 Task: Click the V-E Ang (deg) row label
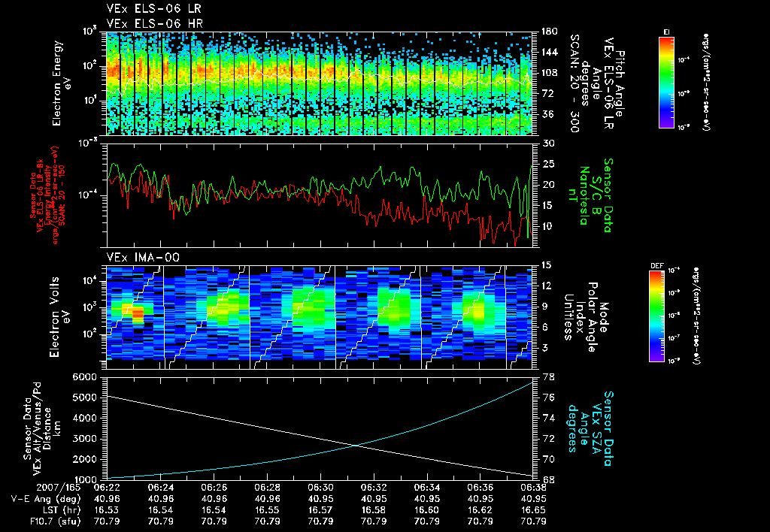pyautogui.click(x=46, y=499)
